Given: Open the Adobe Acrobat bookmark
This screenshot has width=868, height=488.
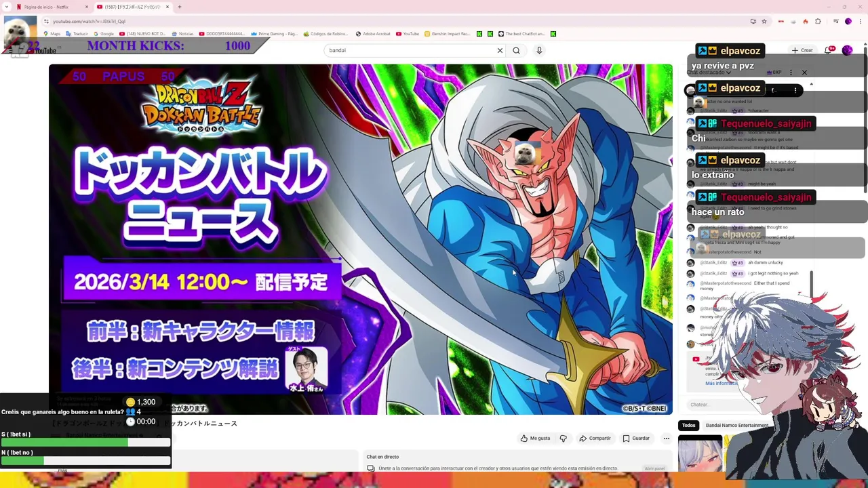Looking at the screenshot, I should (x=373, y=34).
